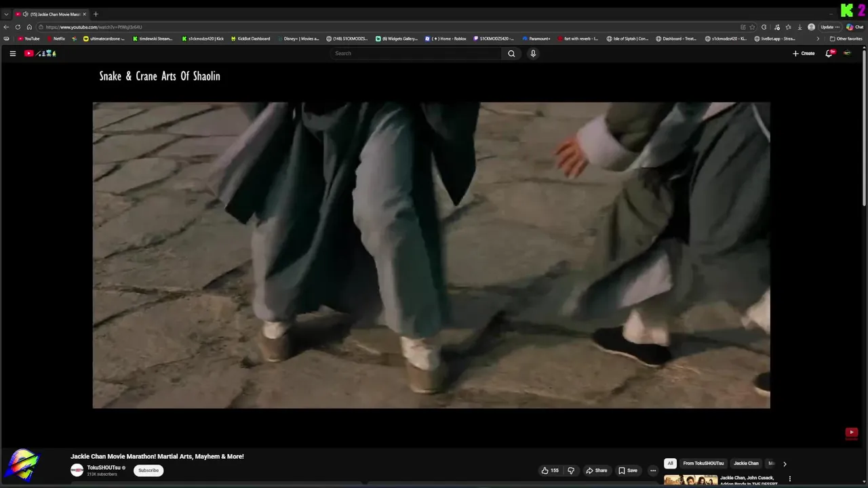Open the Netflix bookmark

(56, 39)
